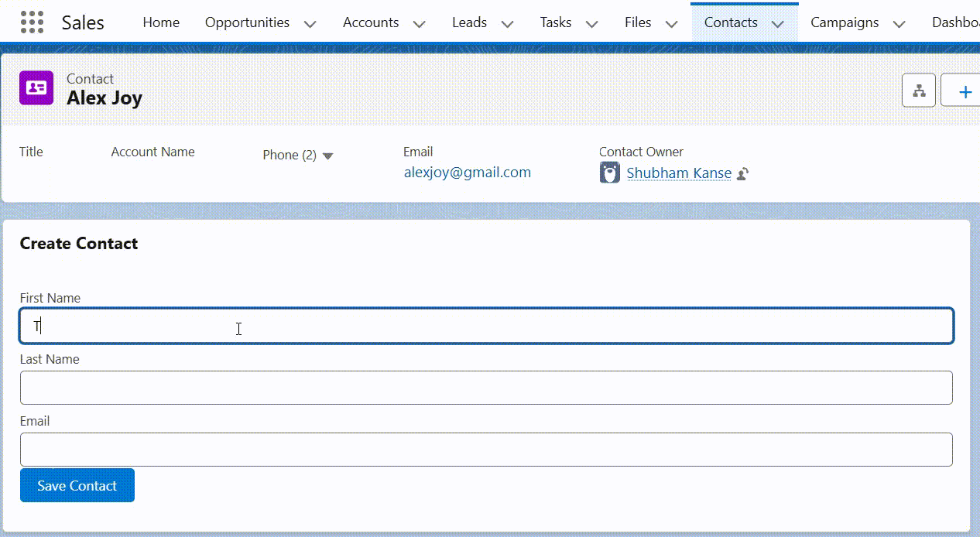Open the Contacts tab dropdown chevron
This screenshot has height=537, width=980.
[778, 24]
